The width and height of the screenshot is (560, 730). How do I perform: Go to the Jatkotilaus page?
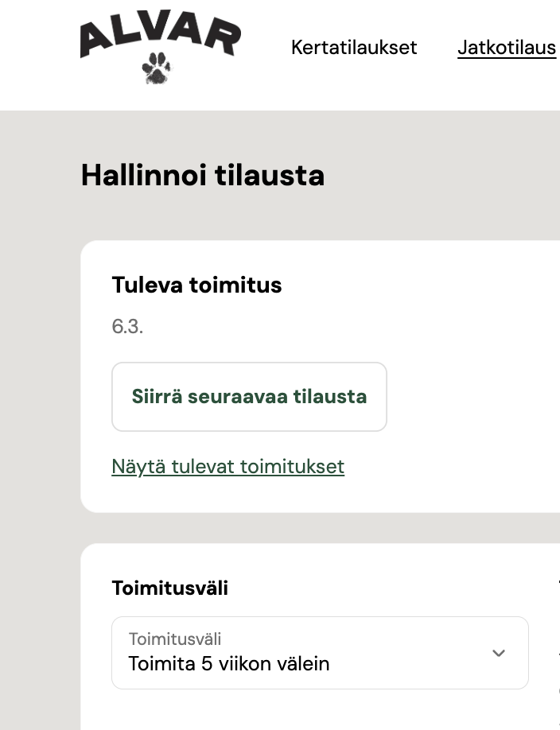pyautogui.click(x=507, y=48)
